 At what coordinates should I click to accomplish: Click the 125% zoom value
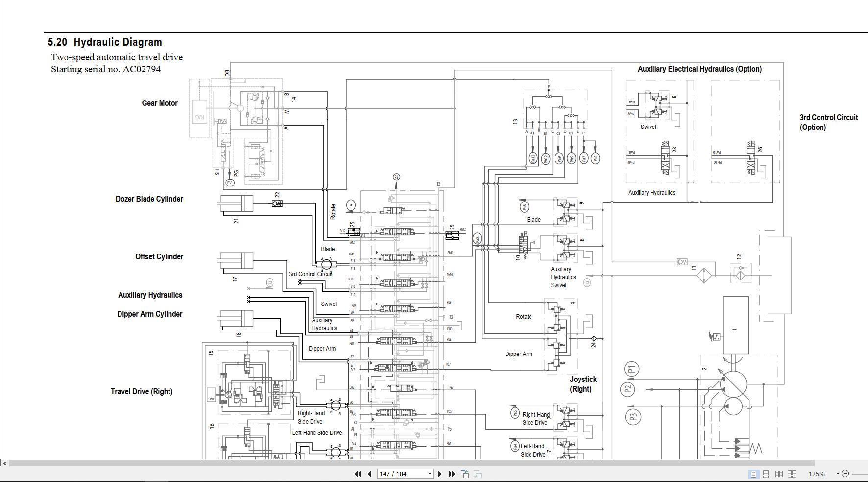pyautogui.click(x=816, y=474)
